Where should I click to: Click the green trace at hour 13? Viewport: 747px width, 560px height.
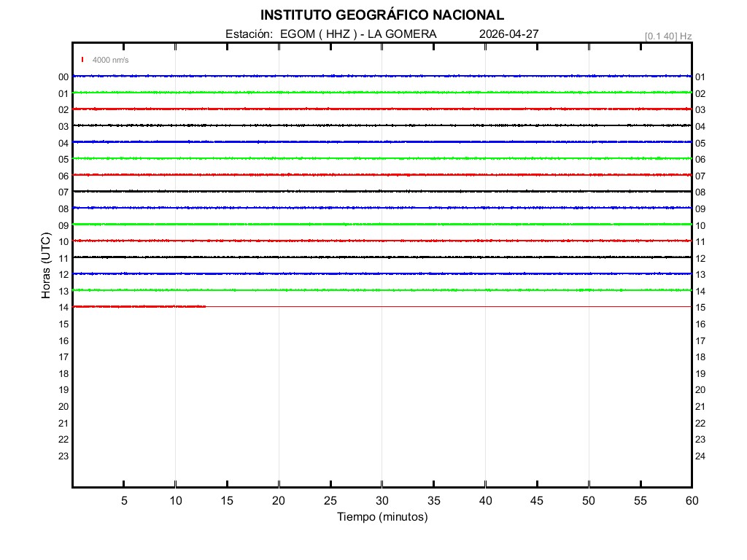pos(382,290)
